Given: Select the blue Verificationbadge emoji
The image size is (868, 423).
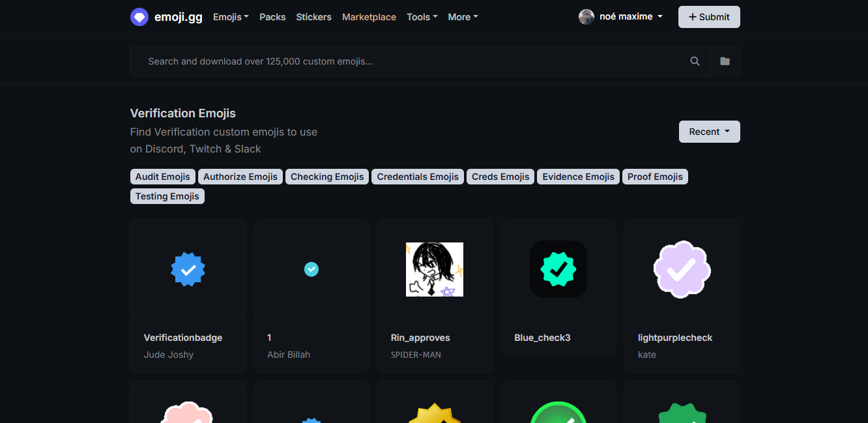Looking at the screenshot, I should (x=188, y=269).
